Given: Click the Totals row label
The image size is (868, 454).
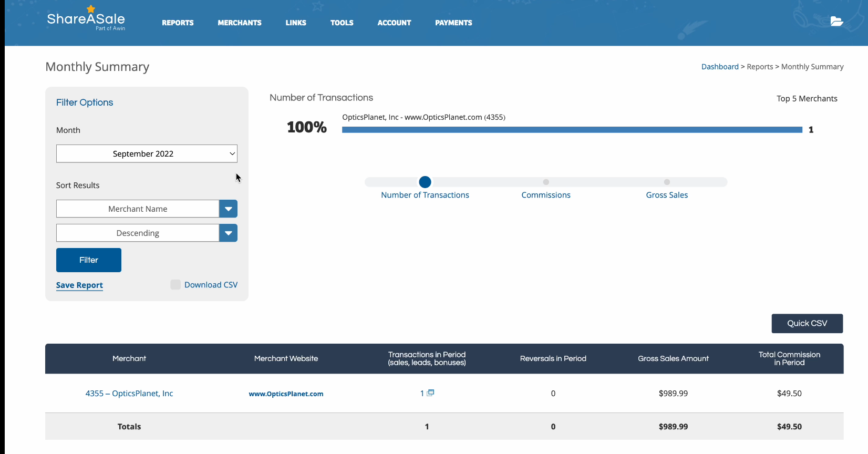Looking at the screenshot, I should pyautogui.click(x=129, y=427).
